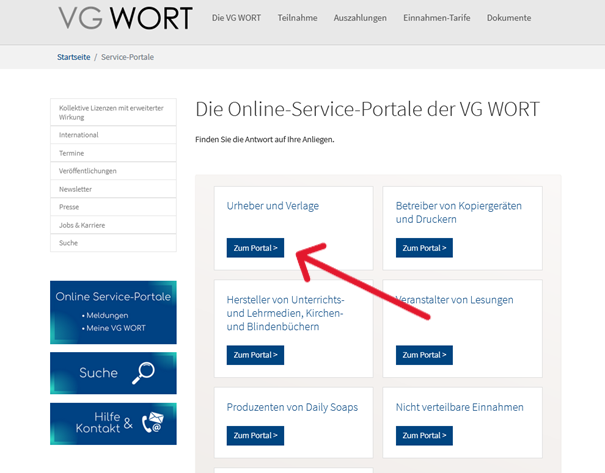Screen dimensions: 605x473
Task: Open Einnahmen-Tarife navigation item
Action: point(436,18)
